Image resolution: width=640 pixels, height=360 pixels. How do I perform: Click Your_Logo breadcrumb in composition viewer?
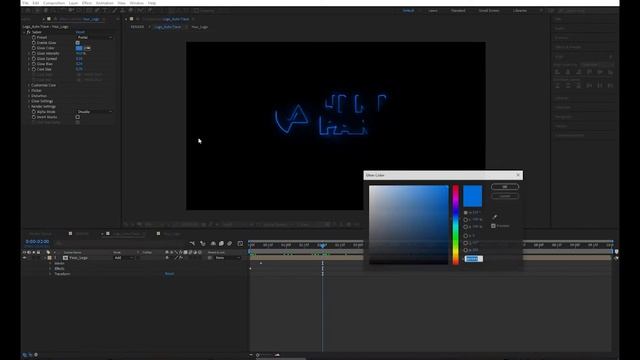coord(200,27)
